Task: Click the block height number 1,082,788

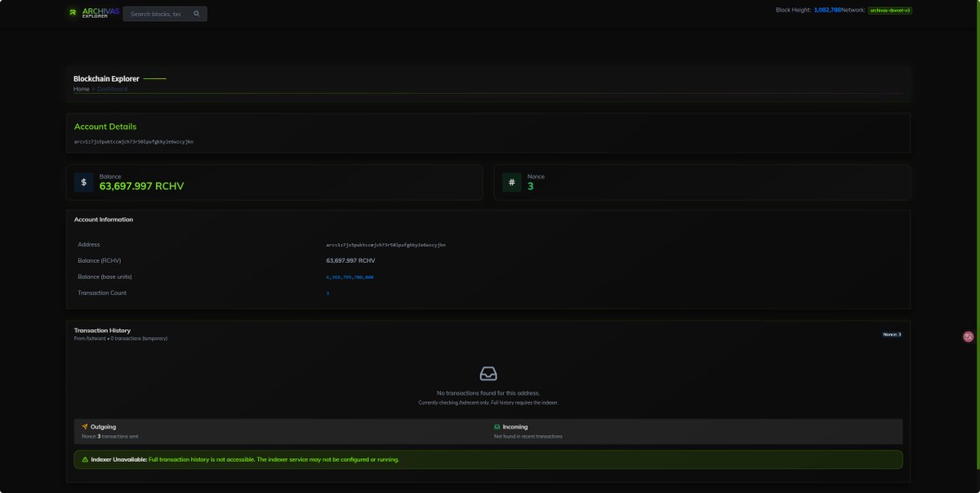Action: (x=827, y=10)
